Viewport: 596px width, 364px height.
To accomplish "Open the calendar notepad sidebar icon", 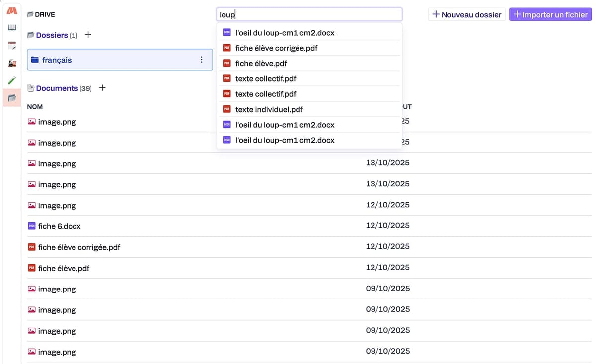I will [12, 46].
